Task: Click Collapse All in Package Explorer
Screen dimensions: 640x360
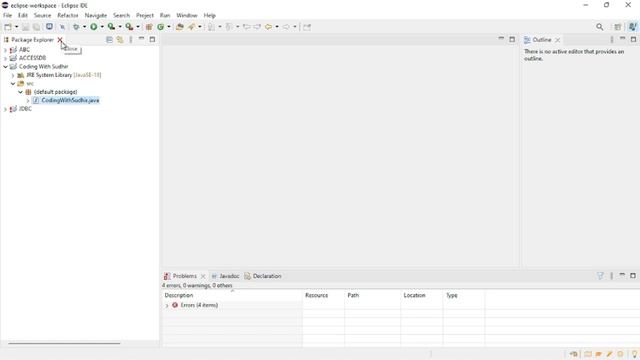Action: coord(109,40)
